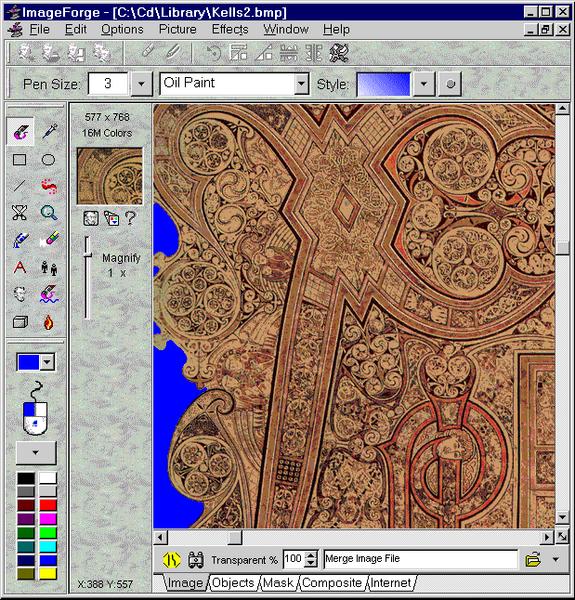Pick the red color swatch in palette
The width and height of the screenshot is (575, 600).
(48, 505)
